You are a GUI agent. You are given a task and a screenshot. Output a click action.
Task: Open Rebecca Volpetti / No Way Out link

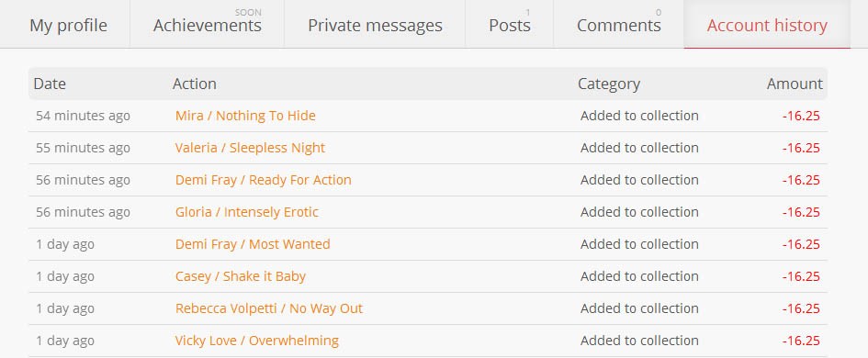pyautogui.click(x=268, y=308)
